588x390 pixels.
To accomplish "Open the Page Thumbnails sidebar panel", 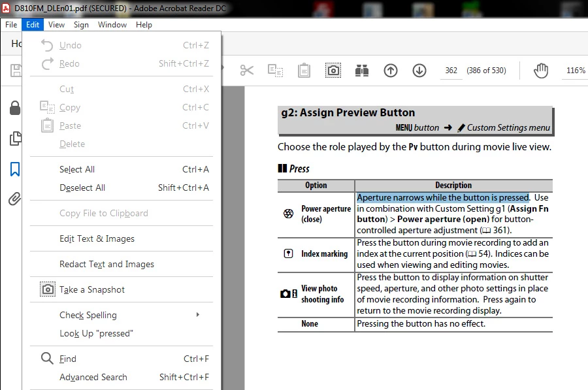I will pyautogui.click(x=15, y=138).
